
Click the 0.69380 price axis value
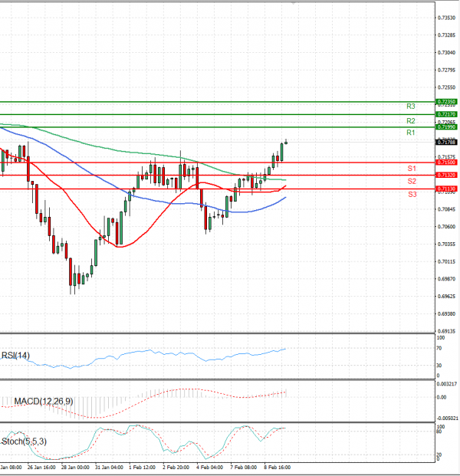446,314
